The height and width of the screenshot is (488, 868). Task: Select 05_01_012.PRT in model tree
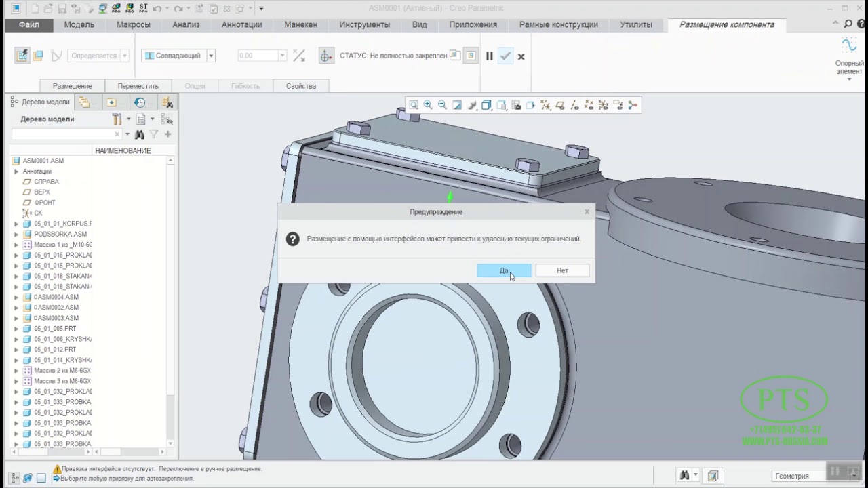pyautogui.click(x=50, y=350)
